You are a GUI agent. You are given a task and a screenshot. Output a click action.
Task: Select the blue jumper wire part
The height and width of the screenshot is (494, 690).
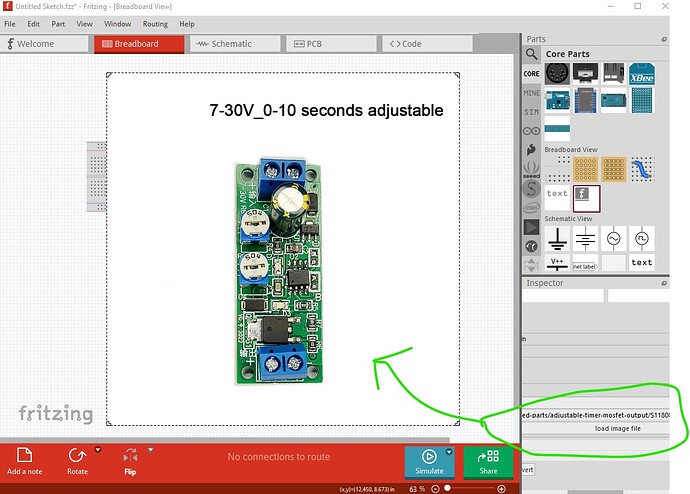click(x=642, y=169)
